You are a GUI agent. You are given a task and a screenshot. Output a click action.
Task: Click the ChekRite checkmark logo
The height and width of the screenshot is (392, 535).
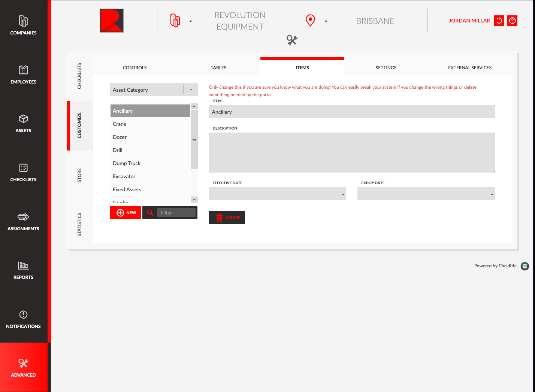click(525, 266)
